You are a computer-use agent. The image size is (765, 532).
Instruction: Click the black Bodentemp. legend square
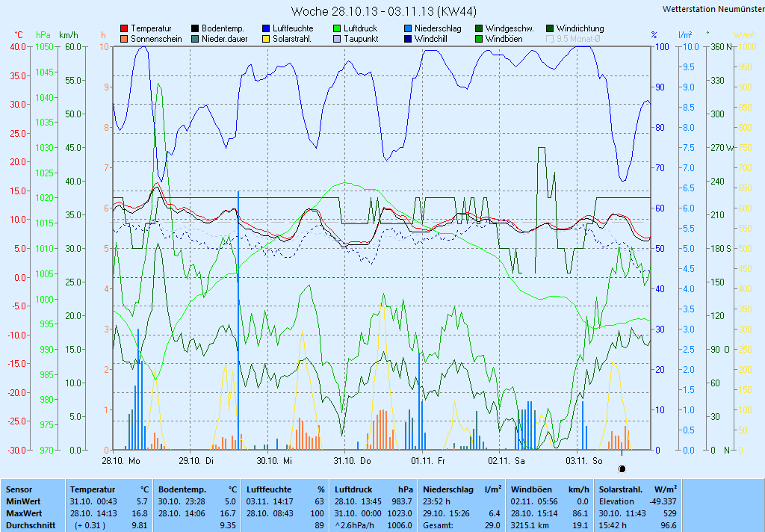(195, 28)
